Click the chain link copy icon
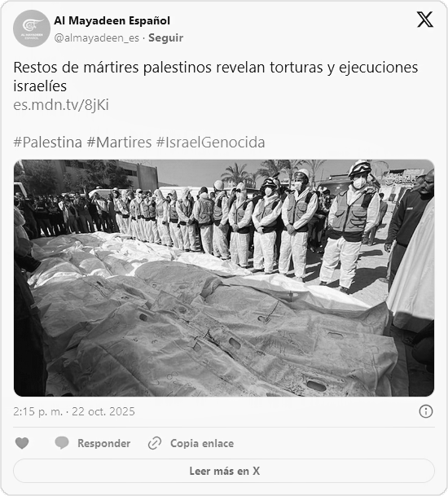 point(155,443)
